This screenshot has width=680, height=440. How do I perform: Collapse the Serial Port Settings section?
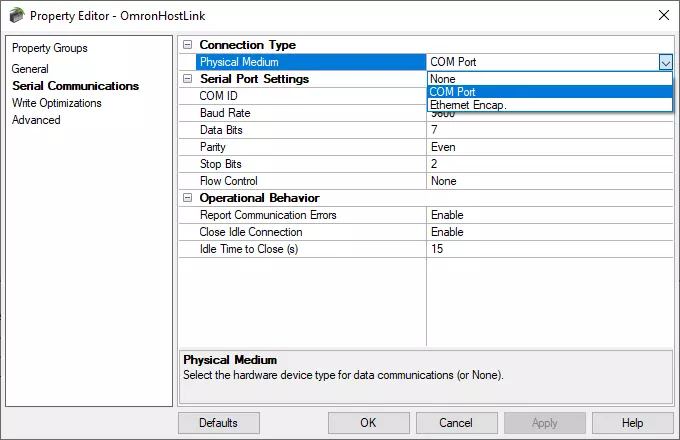[187, 79]
